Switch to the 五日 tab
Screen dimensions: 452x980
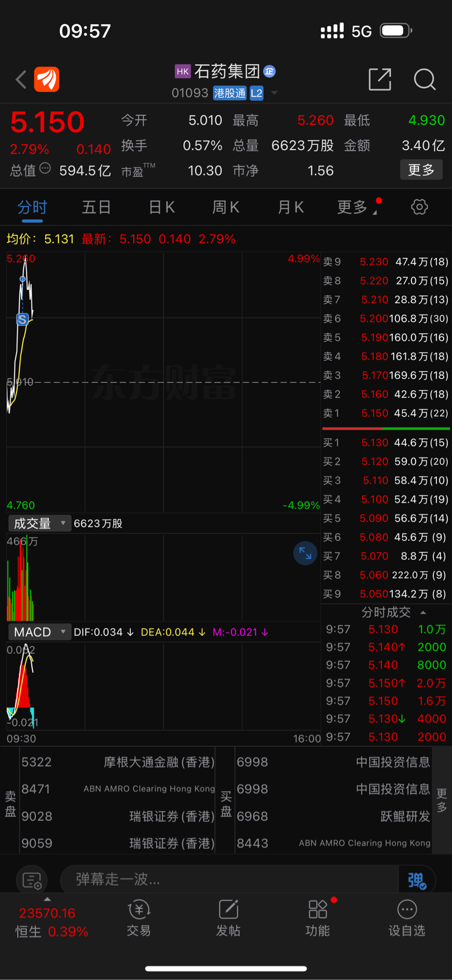[x=97, y=207]
